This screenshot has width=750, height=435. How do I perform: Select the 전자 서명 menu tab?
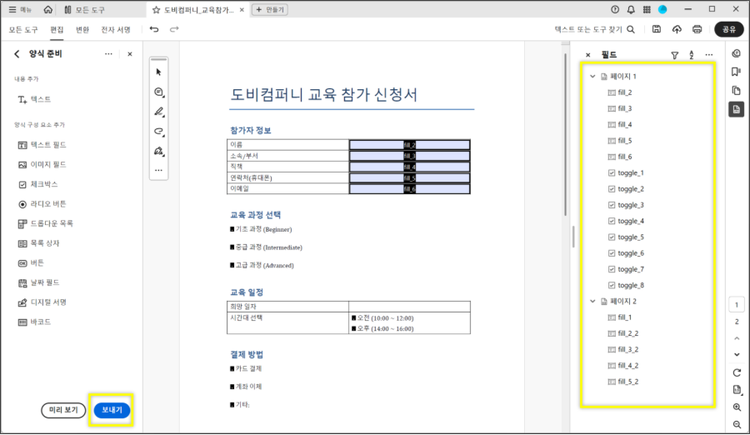click(x=116, y=30)
